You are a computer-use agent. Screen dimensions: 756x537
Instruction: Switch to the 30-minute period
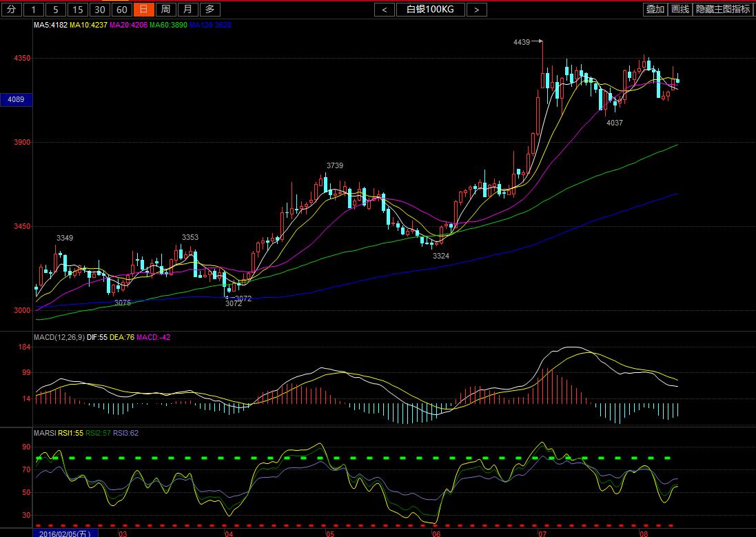(100, 9)
